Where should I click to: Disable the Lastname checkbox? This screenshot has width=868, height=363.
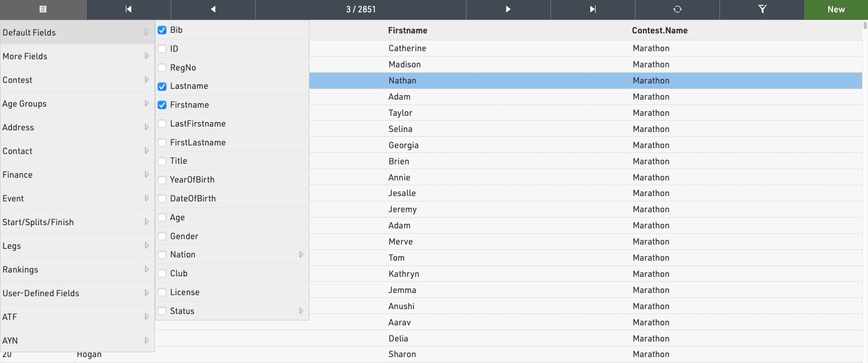(x=162, y=86)
